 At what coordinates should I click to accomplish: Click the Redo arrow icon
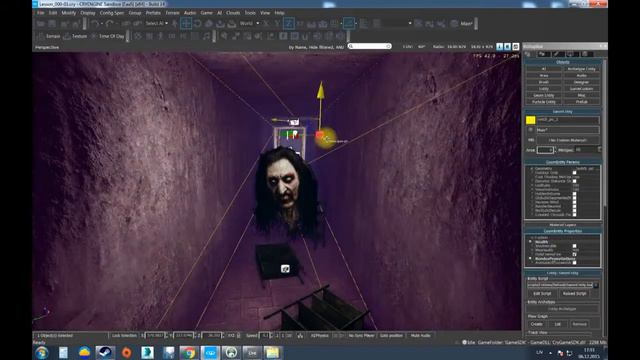pos(109,24)
